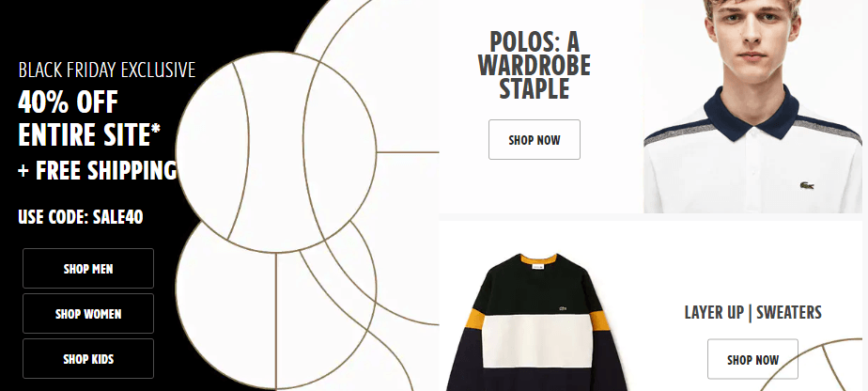The width and height of the screenshot is (868, 391).
Task: Click the '40% OFF ENTIRE SITE*' headline
Action: click(x=89, y=118)
